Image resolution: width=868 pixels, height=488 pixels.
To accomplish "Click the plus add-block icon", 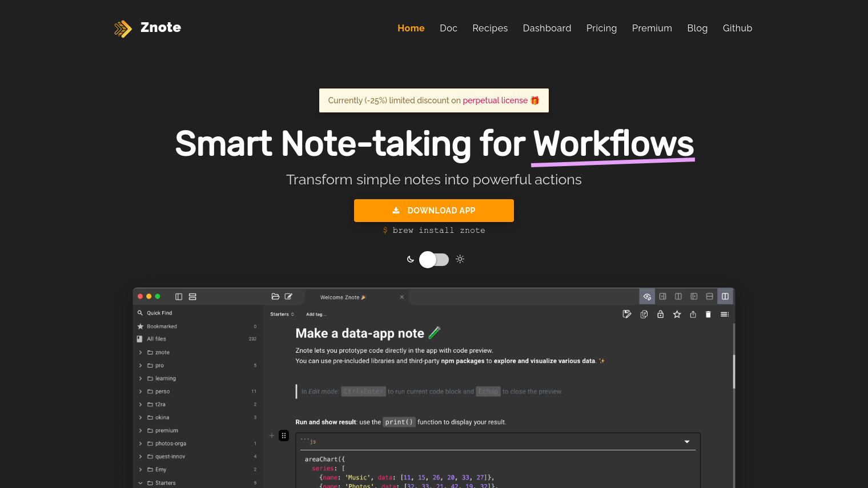I will pyautogui.click(x=272, y=435).
